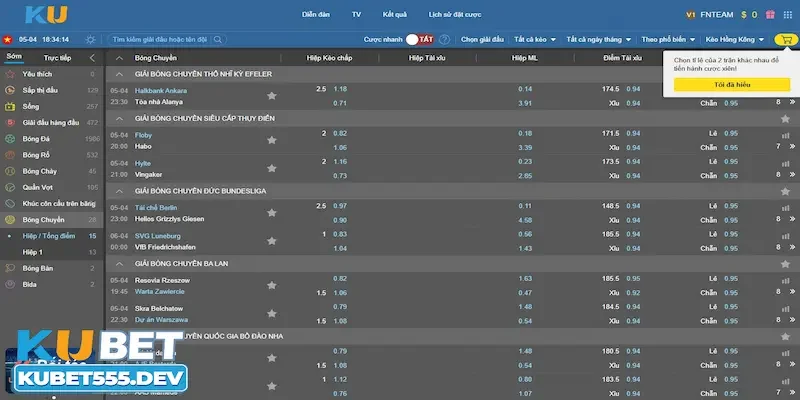Image resolution: width=800 pixels, height=400 pixels.
Task: Click the gift box rewards icon
Action: click(x=770, y=15)
